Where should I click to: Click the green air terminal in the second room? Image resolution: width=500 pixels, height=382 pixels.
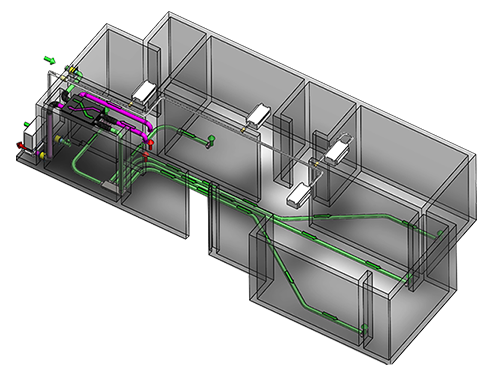211,139
